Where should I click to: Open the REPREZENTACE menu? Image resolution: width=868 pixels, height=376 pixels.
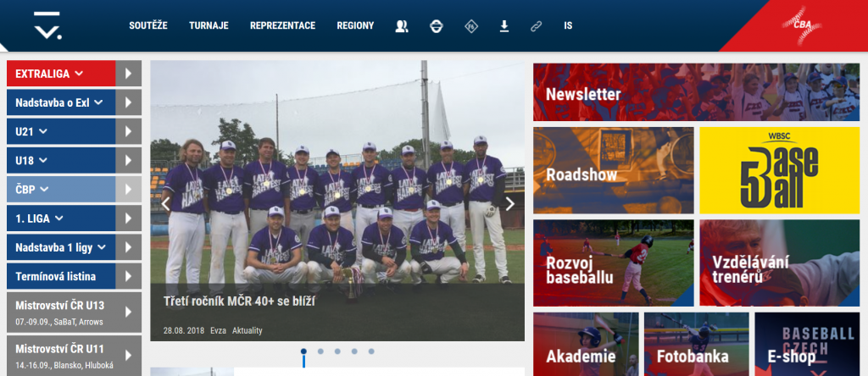282,26
